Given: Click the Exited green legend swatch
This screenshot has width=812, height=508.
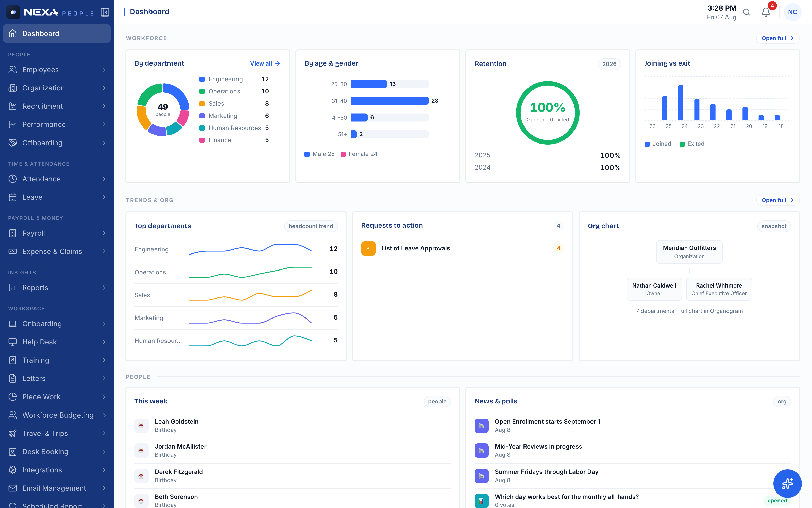Looking at the screenshot, I should tap(682, 144).
